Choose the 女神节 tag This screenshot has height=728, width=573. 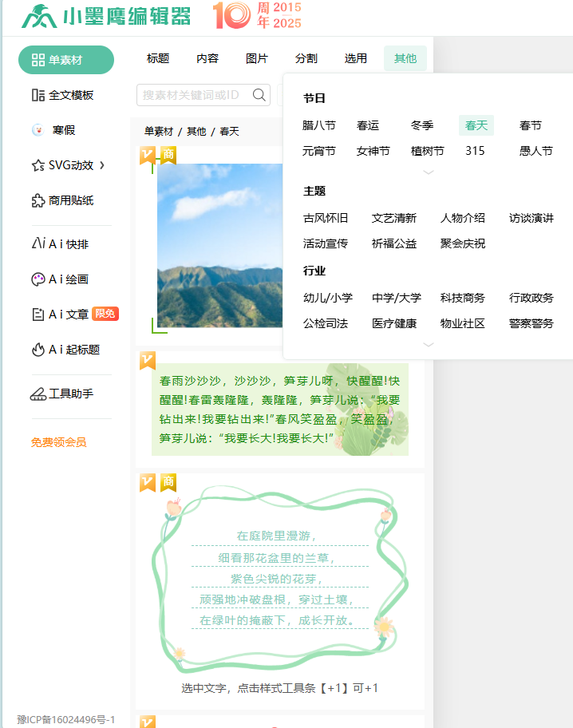pyautogui.click(x=373, y=151)
